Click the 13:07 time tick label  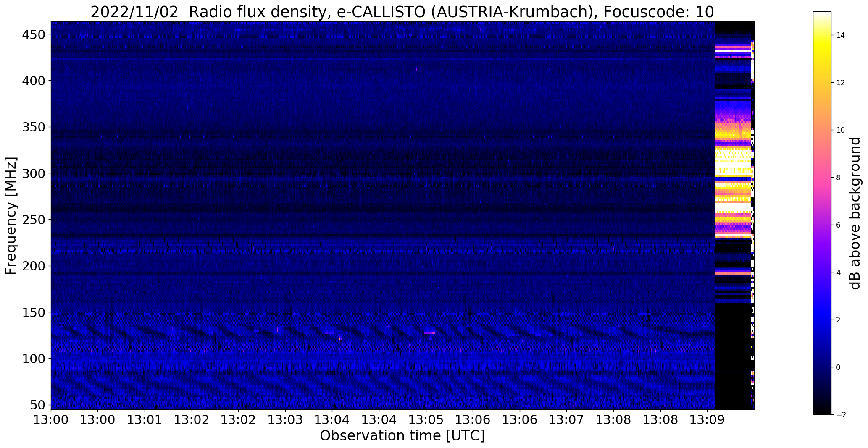[567, 420]
